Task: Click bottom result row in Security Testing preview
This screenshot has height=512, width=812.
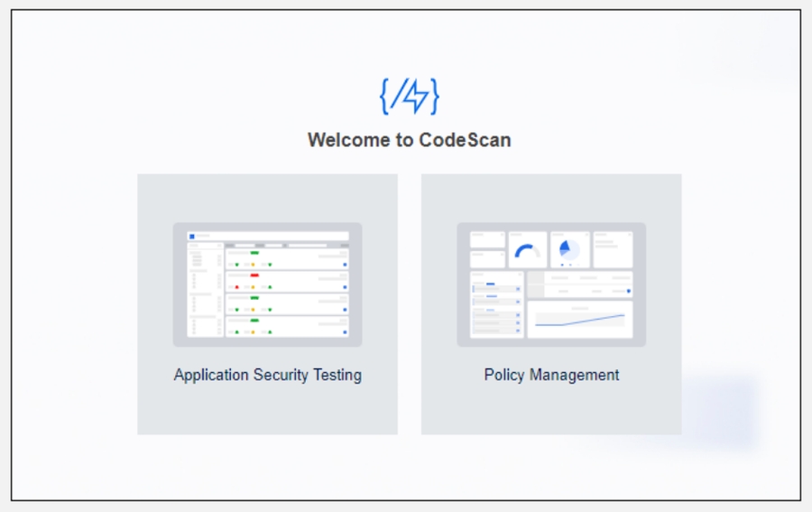Action: click(287, 326)
